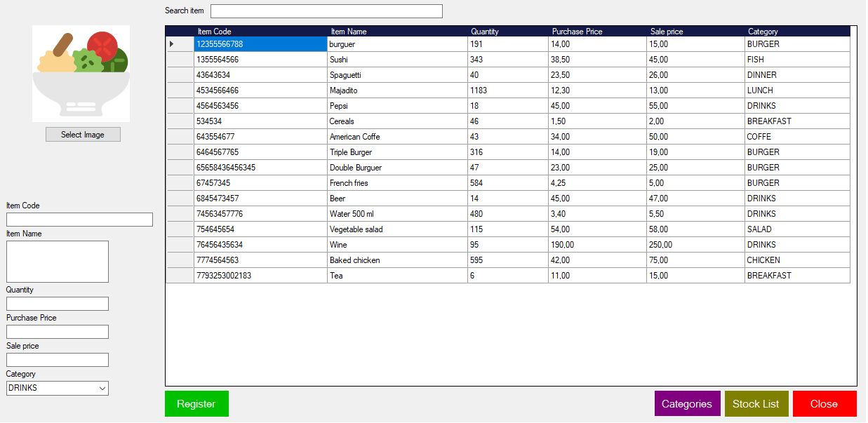Image resolution: width=868 pixels, height=423 pixels.
Task: Open the Stock List button
Action: 756,404
